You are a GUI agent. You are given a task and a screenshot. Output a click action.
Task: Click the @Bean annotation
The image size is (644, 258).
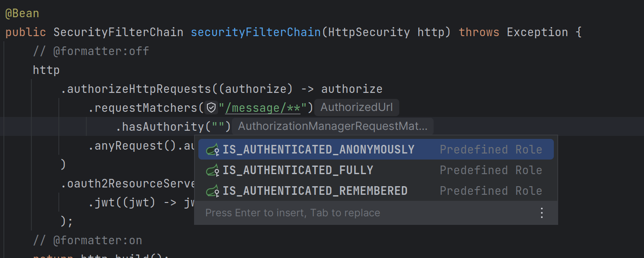(x=22, y=13)
